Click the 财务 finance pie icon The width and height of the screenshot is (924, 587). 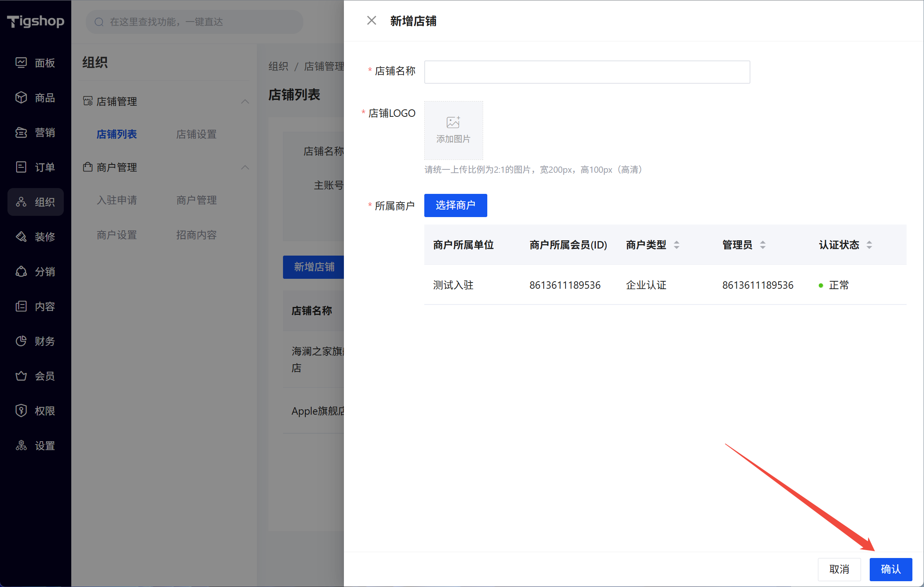tap(21, 341)
